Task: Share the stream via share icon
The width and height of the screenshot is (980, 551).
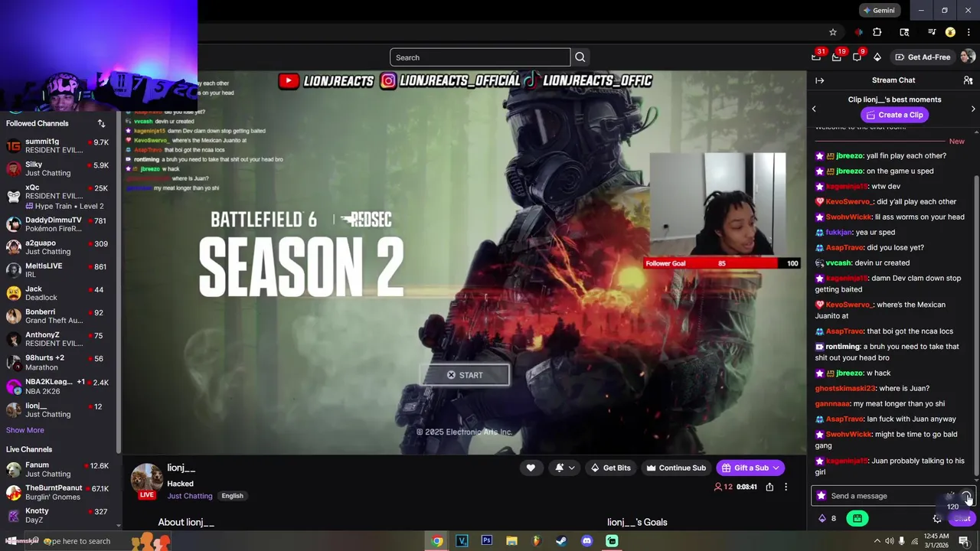Action: tap(769, 487)
